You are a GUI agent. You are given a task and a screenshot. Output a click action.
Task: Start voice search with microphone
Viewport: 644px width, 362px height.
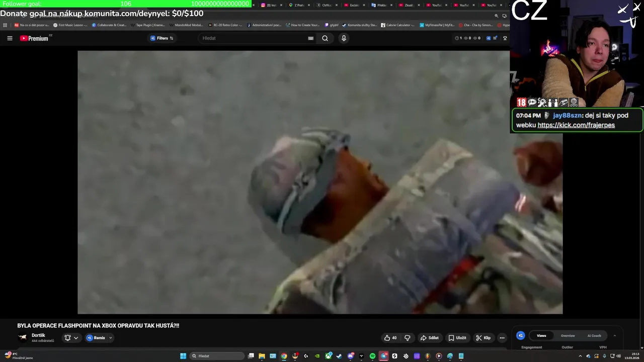click(x=344, y=38)
